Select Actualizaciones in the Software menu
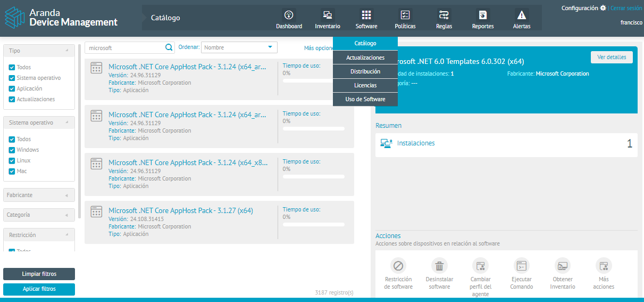 tap(365, 58)
